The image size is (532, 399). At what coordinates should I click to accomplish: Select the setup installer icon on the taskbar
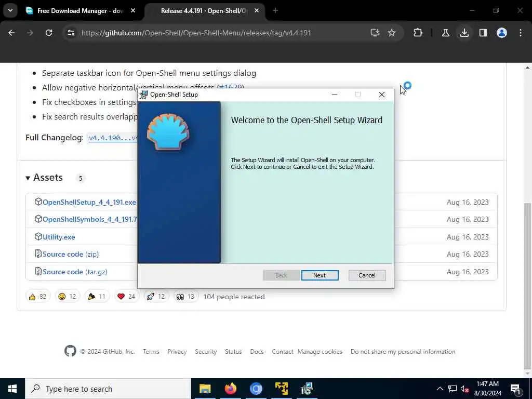[307, 389]
